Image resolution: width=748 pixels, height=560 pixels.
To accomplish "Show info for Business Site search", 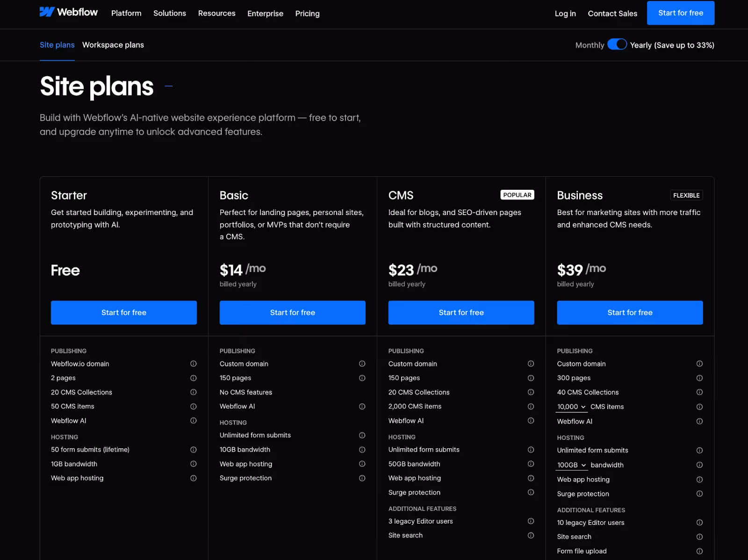I will point(700,537).
